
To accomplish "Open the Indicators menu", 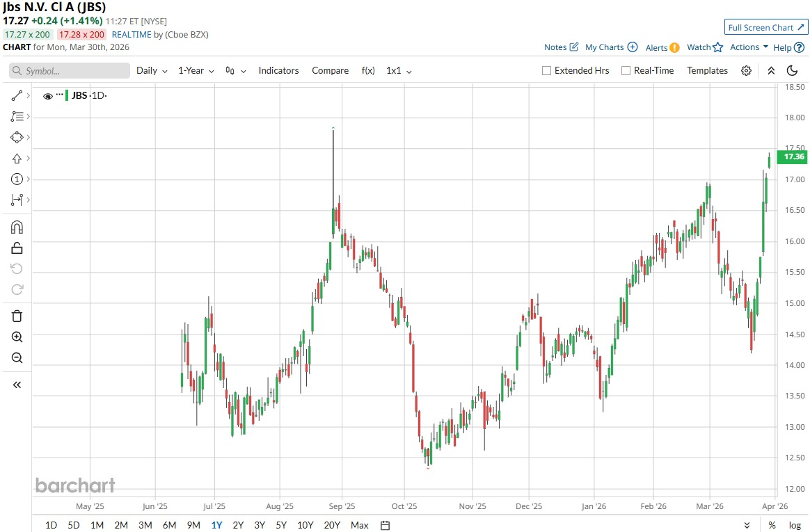I will [x=278, y=71].
